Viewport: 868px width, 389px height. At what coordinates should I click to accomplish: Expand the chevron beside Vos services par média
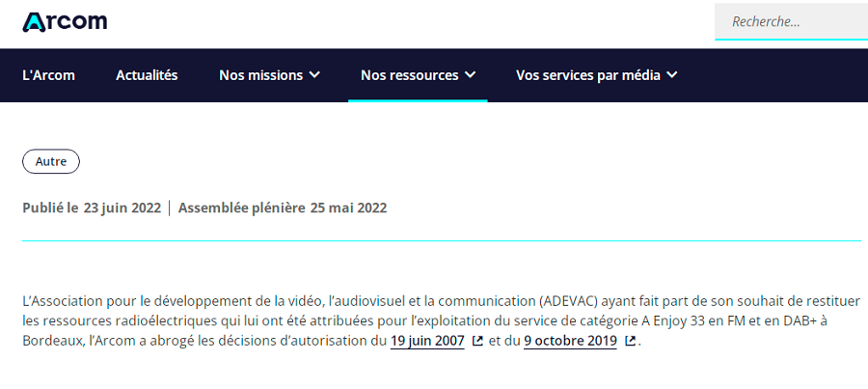(x=672, y=75)
